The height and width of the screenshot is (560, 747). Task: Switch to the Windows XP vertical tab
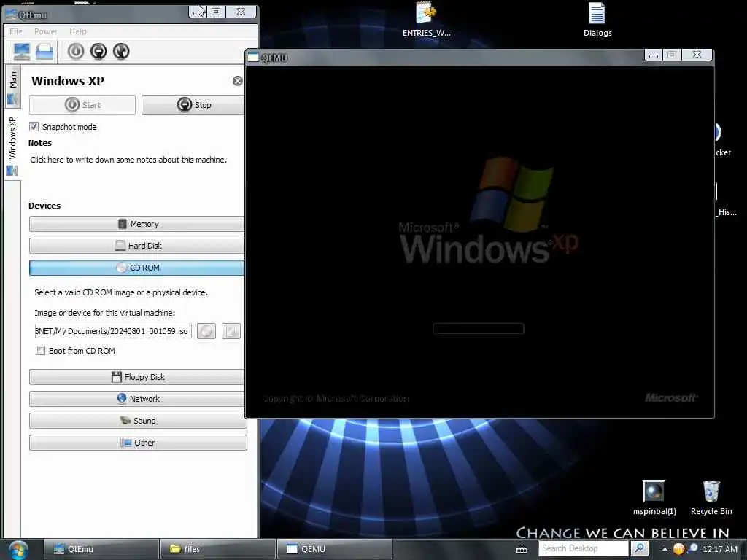(13, 146)
